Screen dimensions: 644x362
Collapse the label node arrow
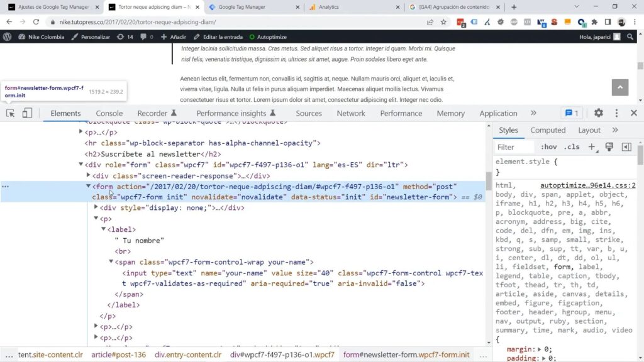104,229
